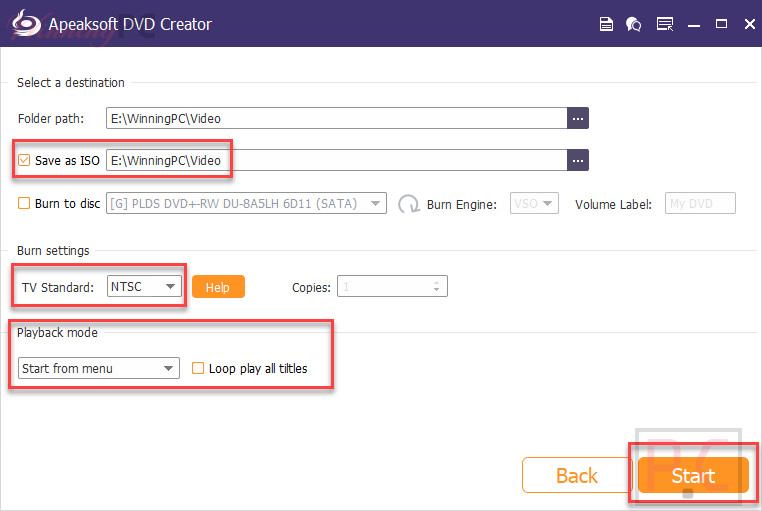The image size is (762, 511).
Task: Maximize the DVD Creator window
Action: pos(722,24)
